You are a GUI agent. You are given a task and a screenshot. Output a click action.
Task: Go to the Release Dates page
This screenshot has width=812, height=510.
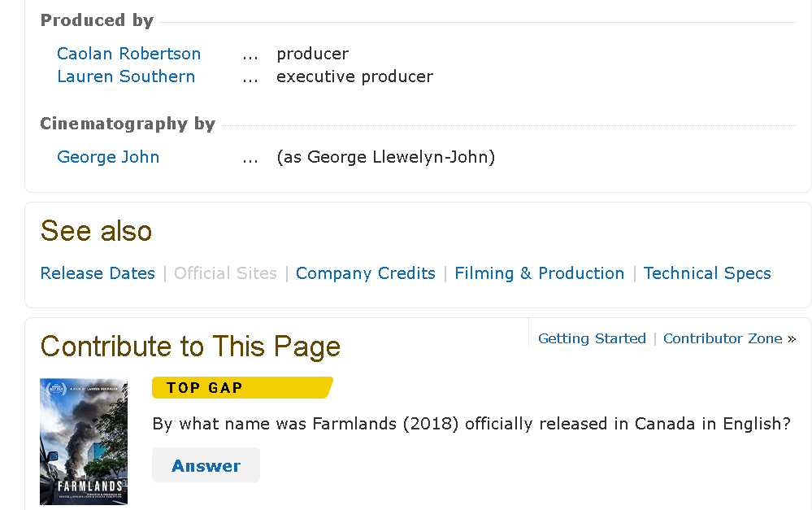98,273
